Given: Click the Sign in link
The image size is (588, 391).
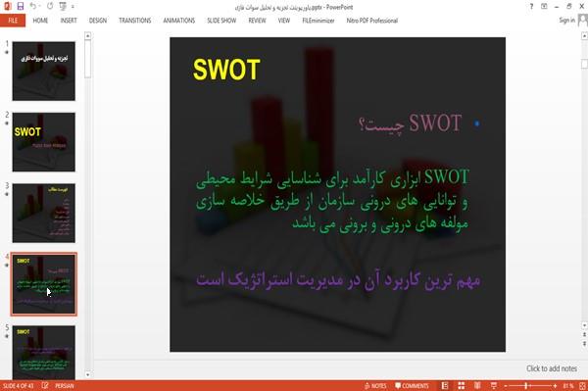Looking at the screenshot, I should (566, 21).
